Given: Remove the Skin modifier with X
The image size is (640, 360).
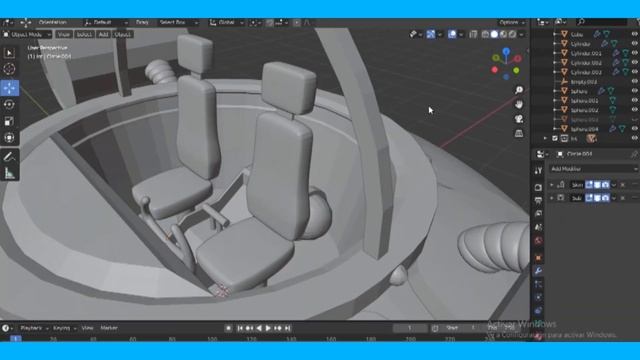Looking at the screenshot, I should 622,185.
